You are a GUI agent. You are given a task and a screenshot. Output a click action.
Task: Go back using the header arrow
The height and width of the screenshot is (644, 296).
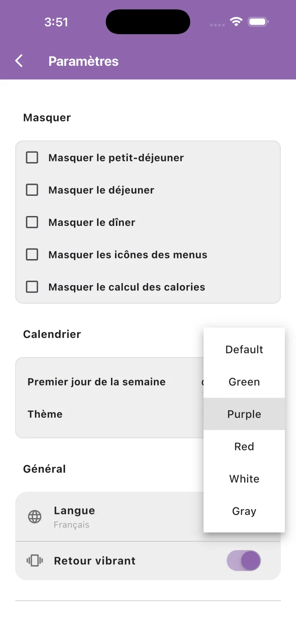click(x=19, y=61)
